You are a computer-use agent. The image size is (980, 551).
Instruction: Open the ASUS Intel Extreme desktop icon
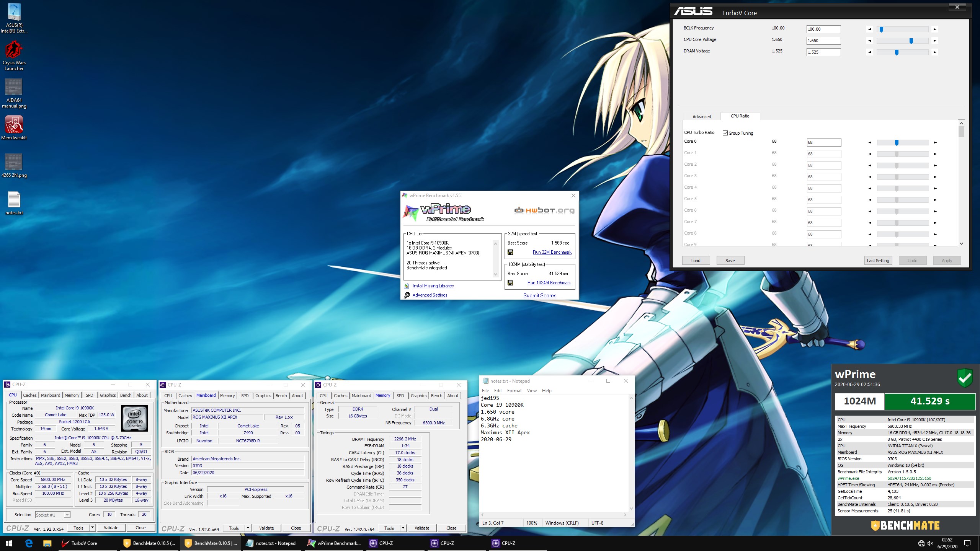[x=14, y=18]
